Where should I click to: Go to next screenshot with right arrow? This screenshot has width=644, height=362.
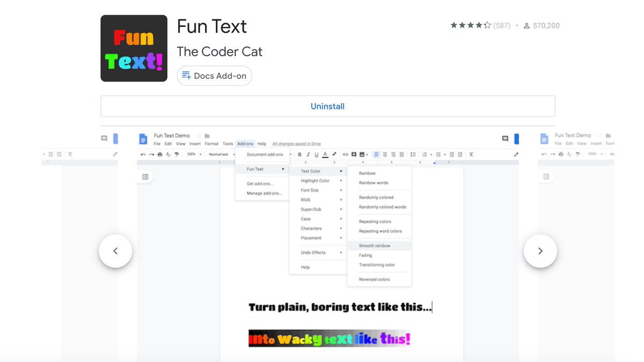click(540, 251)
